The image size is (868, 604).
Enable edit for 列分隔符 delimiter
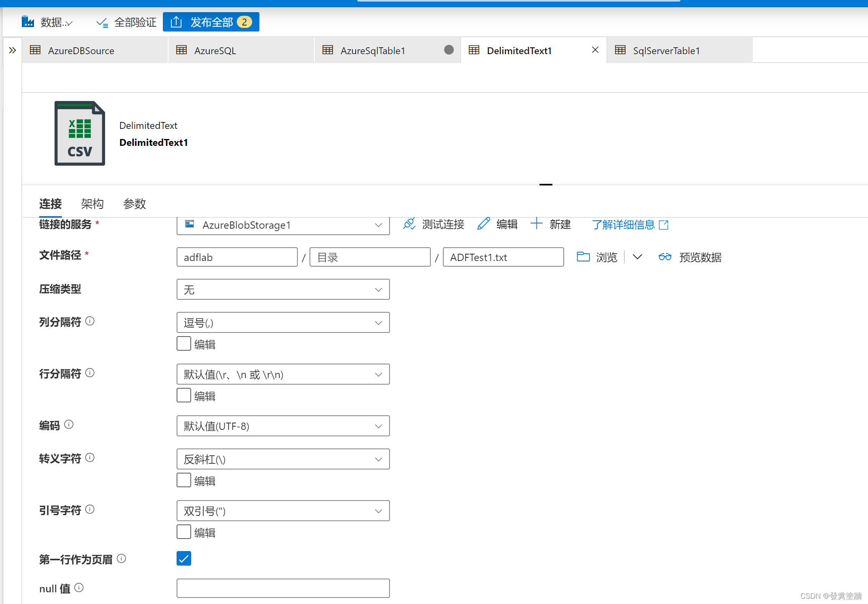pos(183,343)
